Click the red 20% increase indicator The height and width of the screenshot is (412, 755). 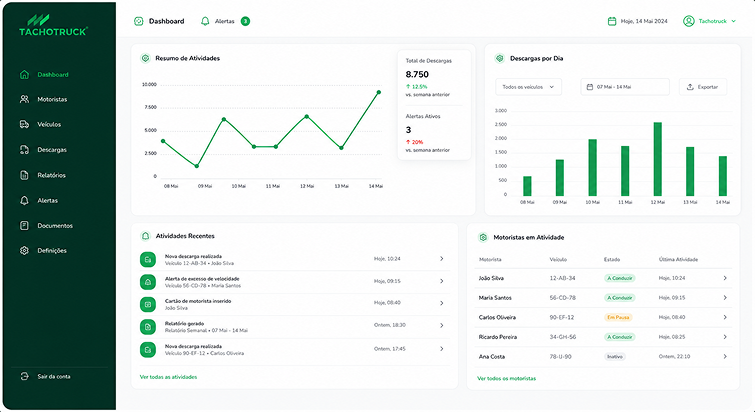[414, 142]
